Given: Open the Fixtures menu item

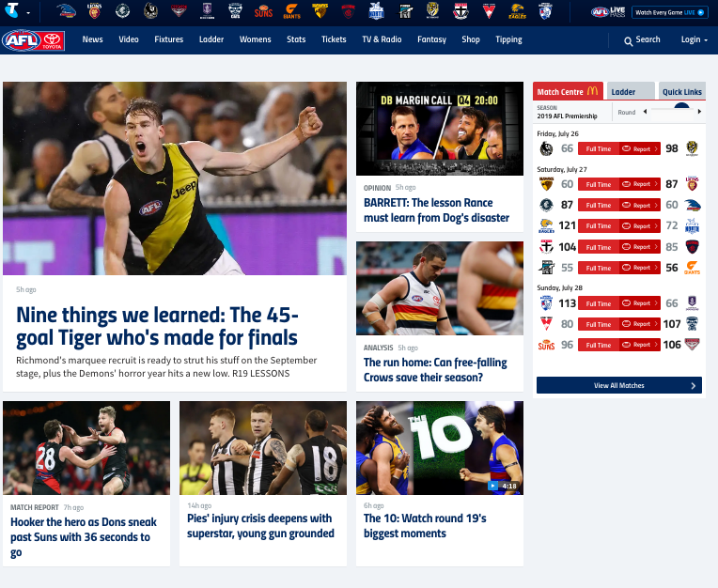Looking at the screenshot, I should [168, 39].
